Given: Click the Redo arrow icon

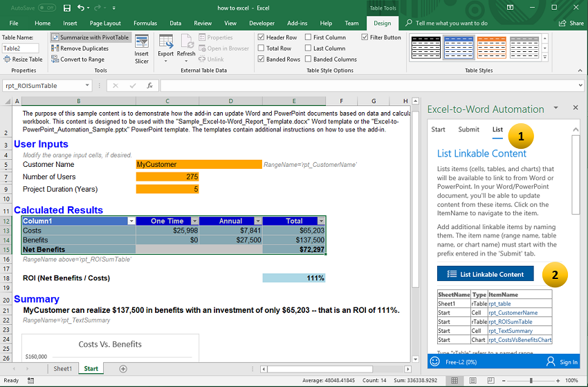Looking at the screenshot, I should [x=98, y=8].
